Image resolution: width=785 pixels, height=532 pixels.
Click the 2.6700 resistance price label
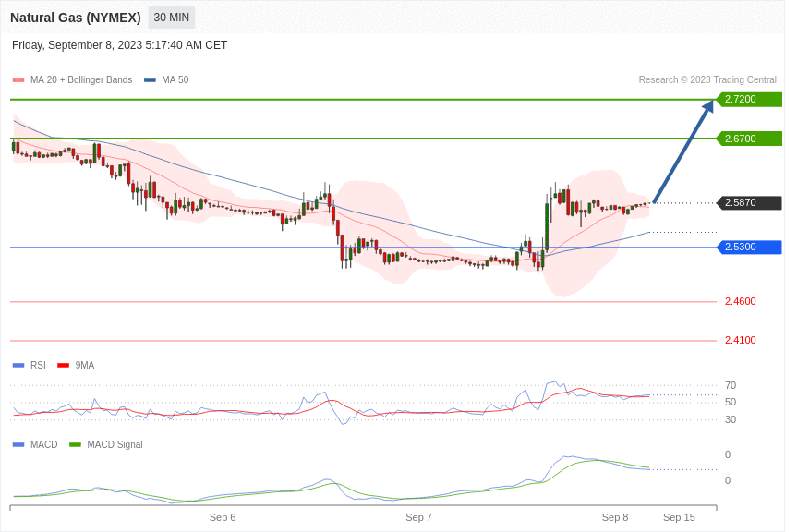coord(749,139)
